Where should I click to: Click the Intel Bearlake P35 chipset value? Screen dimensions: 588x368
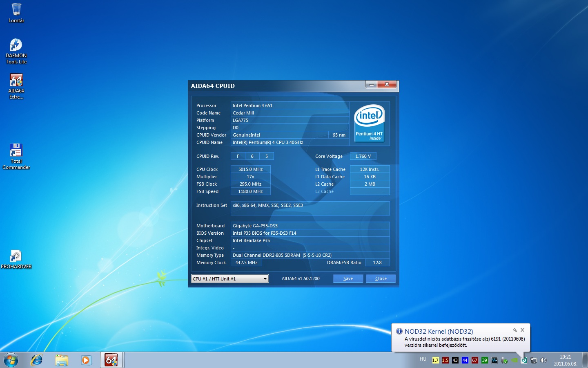(x=310, y=240)
